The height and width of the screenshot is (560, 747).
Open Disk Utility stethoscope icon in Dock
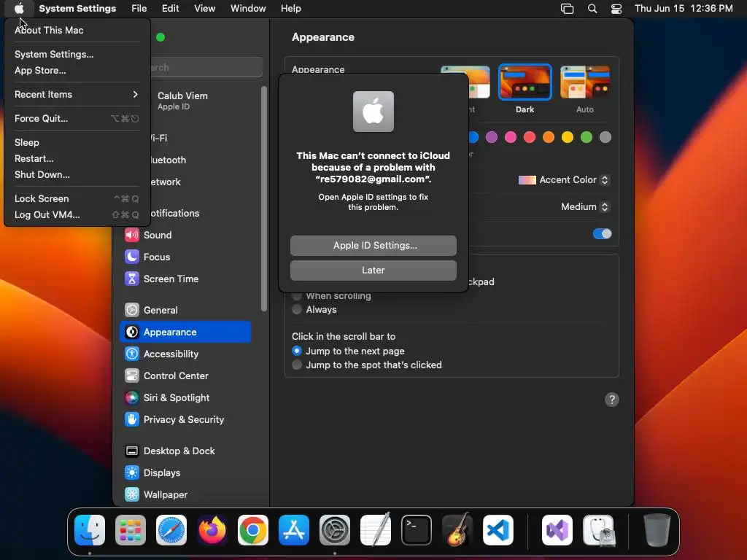(599, 530)
